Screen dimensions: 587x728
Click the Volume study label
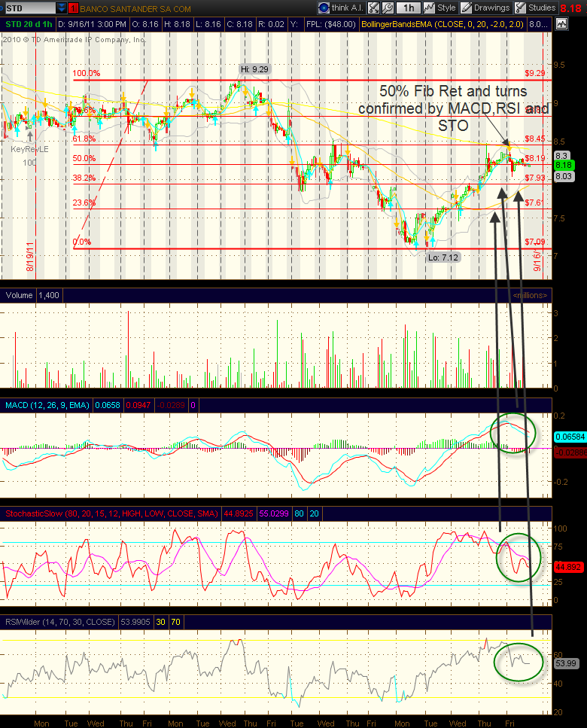point(19,295)
